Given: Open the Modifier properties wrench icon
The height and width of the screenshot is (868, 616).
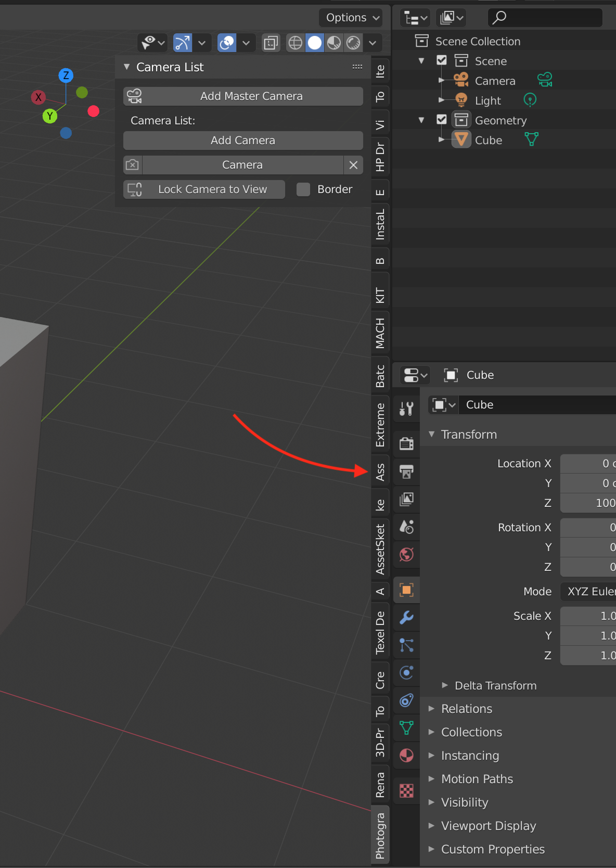Looking at the screenshot, I should (x=406, y=618).
